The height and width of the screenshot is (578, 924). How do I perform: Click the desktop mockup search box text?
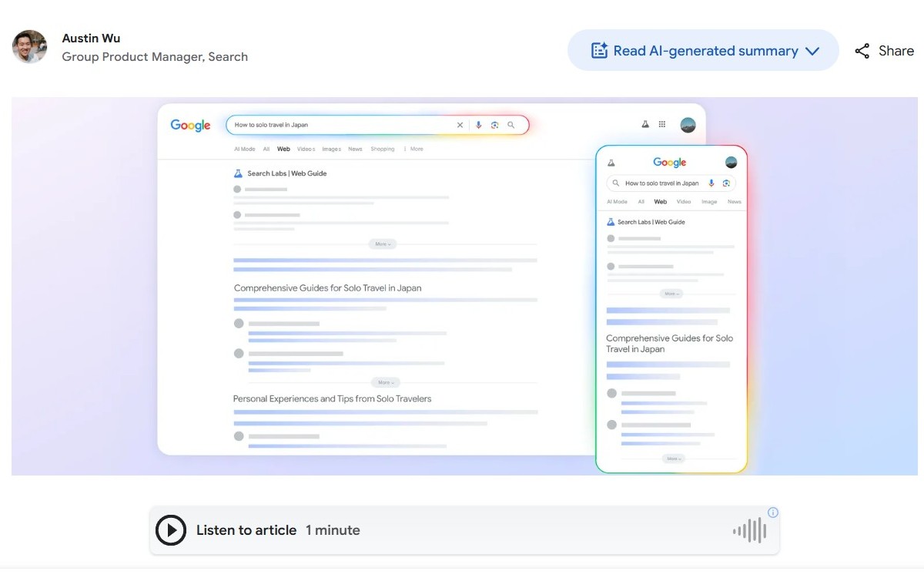(271, 125)
